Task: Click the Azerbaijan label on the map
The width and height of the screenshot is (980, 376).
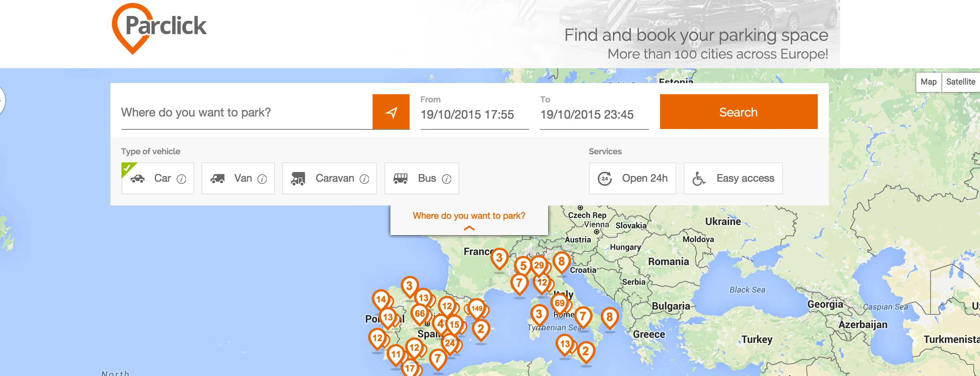Action: click(863, 325)
